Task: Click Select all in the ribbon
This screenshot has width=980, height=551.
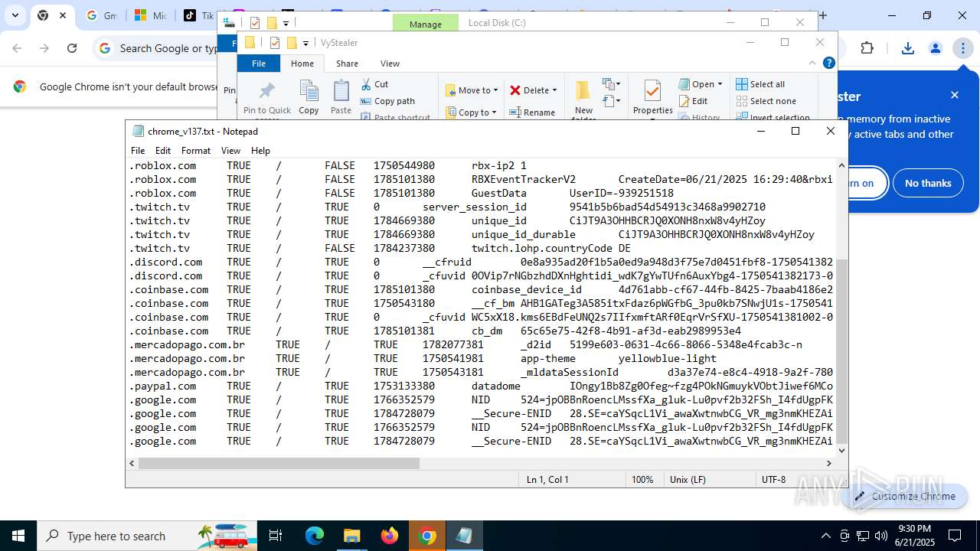Action: coord(760,84)
